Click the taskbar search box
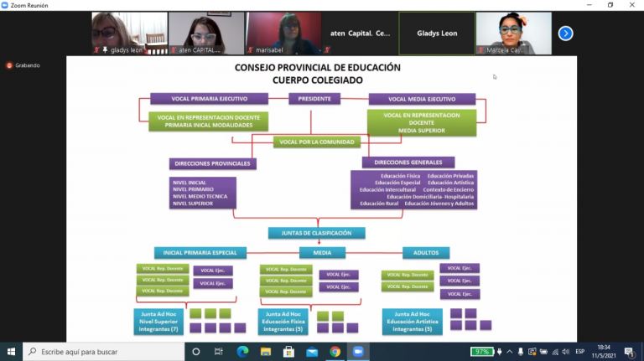 tap(102, 352)
